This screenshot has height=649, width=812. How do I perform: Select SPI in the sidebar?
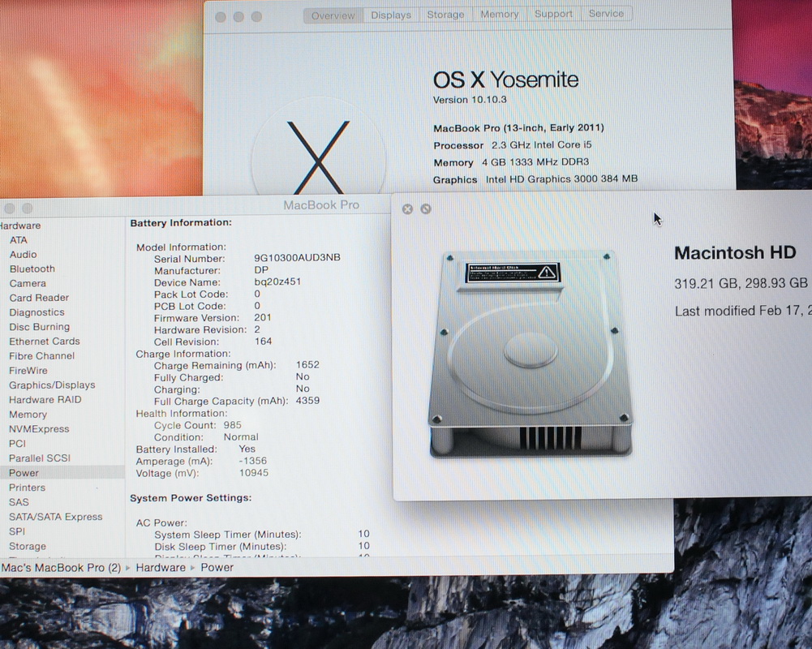pyautogui.click(x=16, y=531)
